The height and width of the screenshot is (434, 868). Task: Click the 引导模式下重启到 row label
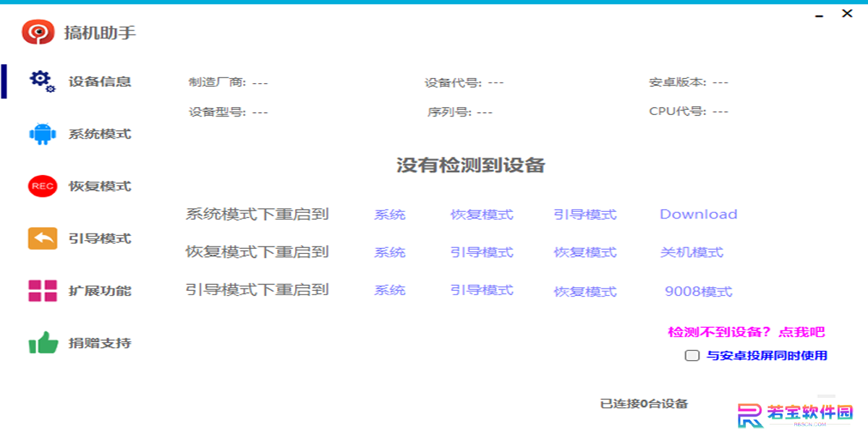point(258,289)
